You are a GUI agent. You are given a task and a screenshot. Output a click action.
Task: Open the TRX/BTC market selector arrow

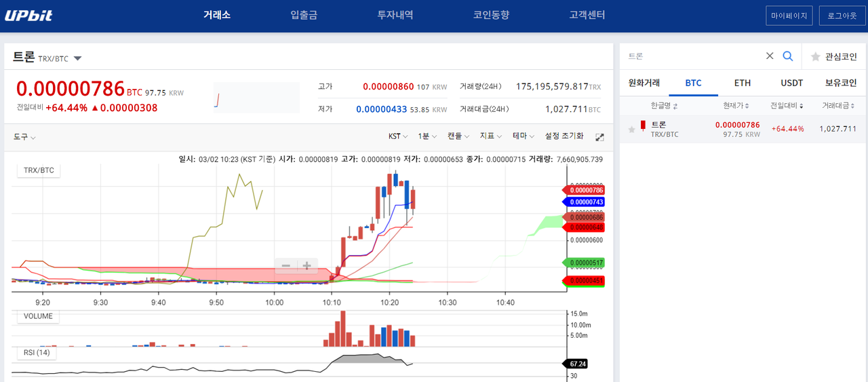click(77, 58)
